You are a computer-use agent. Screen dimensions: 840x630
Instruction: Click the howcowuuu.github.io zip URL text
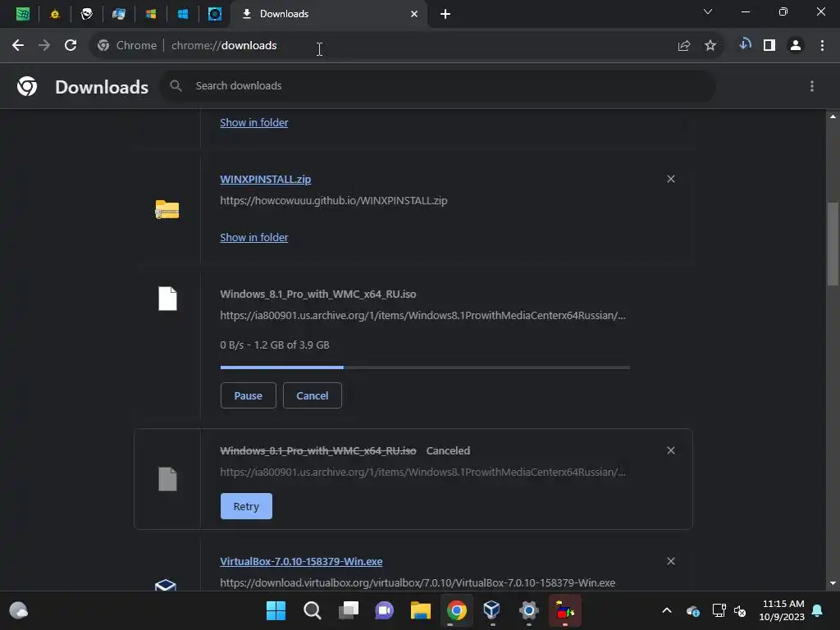[x=334, y=201]
